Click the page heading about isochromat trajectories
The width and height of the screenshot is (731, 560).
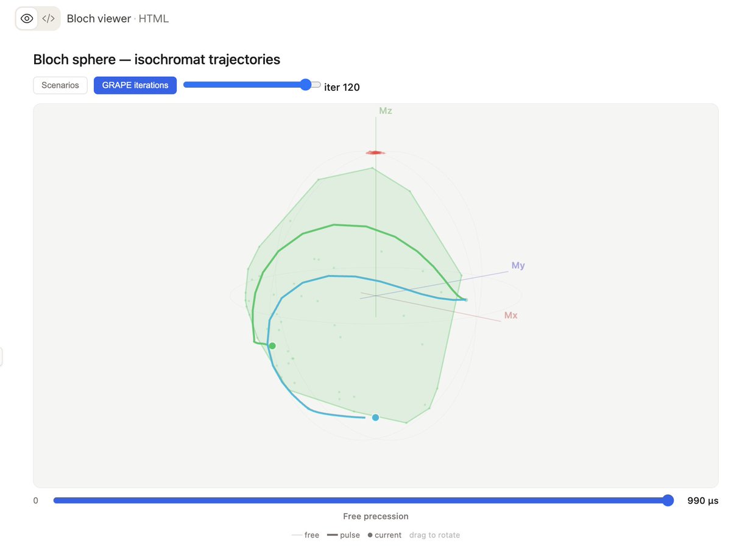[157, 59]
